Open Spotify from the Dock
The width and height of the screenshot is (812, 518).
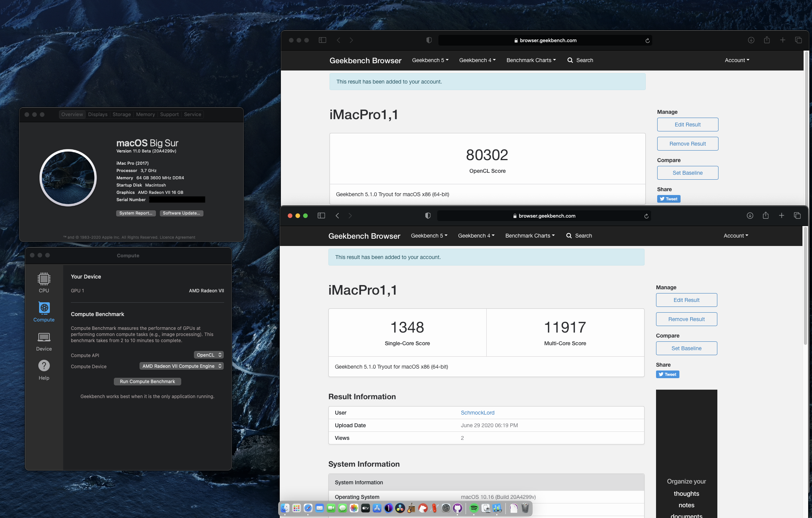point(474,508)
